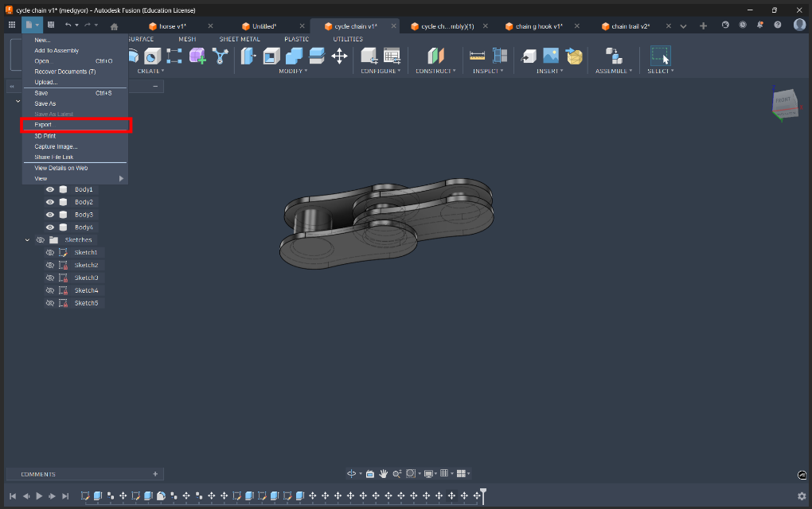Expand the ASSEMBLE dropdown menu
This screenshot has width=812, height=509.
click(614, 71)
